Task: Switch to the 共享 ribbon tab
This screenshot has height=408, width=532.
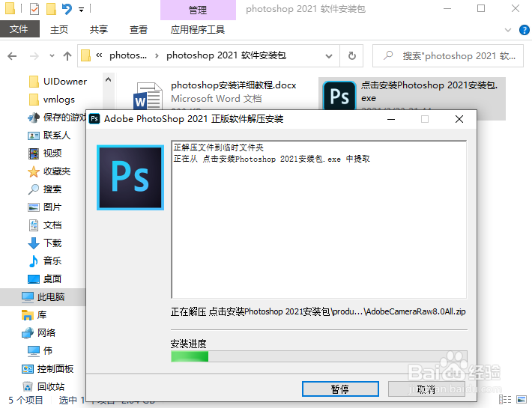Action: pos(99,30)
